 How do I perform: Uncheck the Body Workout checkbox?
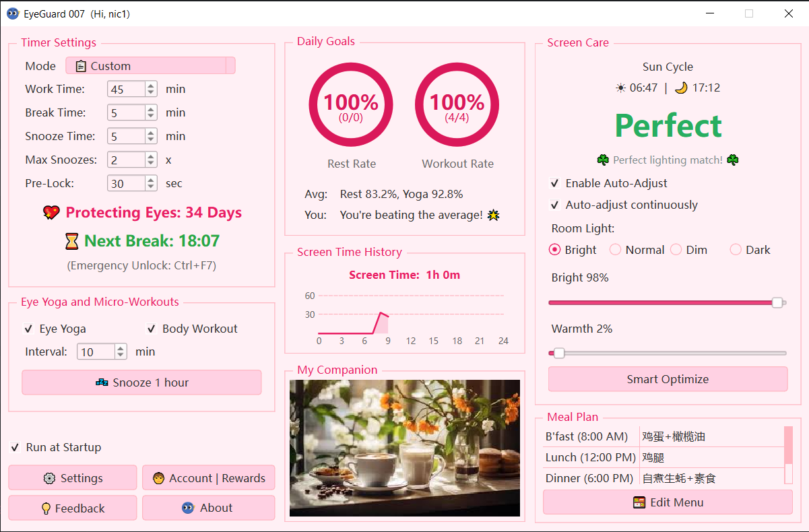pos(152,329)
